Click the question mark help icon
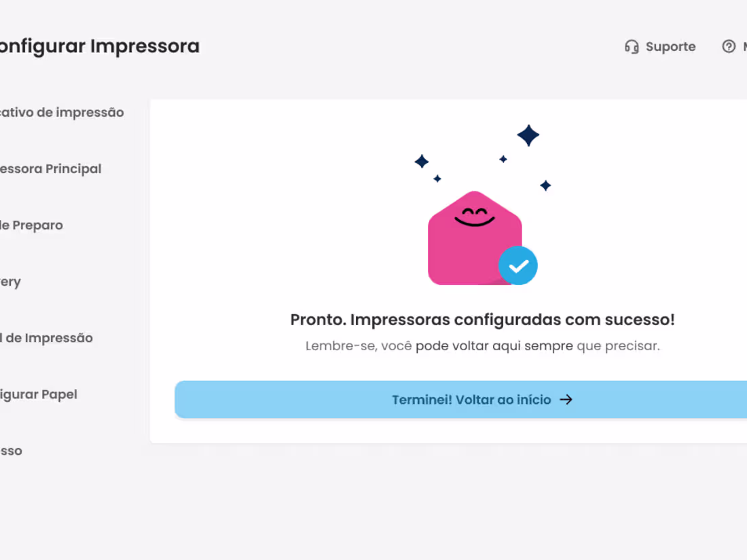 pyautogui.click(x=729, y=46)
